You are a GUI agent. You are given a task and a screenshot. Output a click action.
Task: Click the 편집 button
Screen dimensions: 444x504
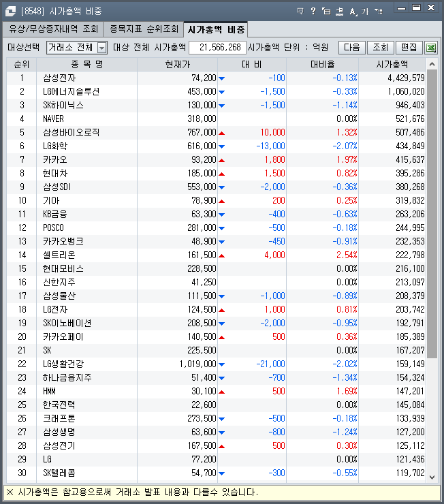[409, 48]
